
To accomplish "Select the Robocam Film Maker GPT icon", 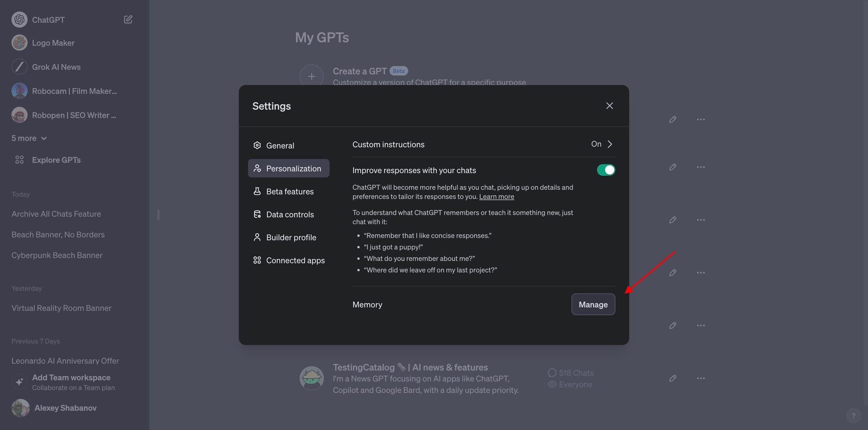I will (19, 91).
